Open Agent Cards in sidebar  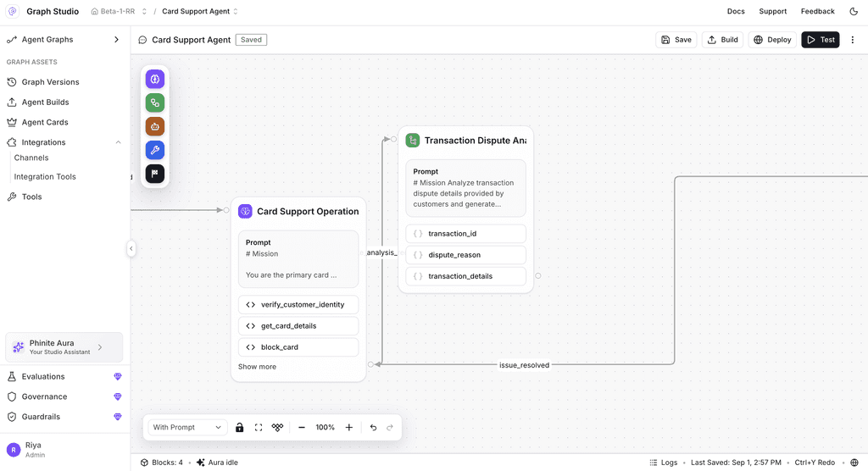coord(45,122)
